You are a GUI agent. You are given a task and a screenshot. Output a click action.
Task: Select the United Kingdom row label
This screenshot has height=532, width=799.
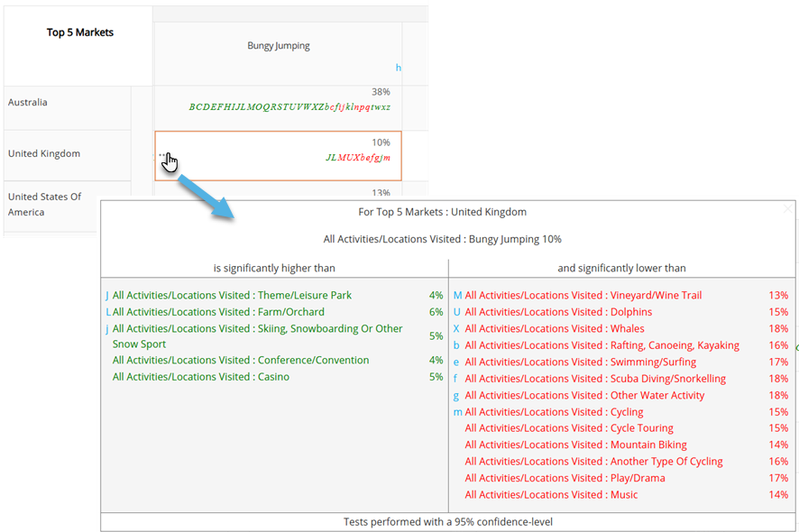click(x=44, y=153)
